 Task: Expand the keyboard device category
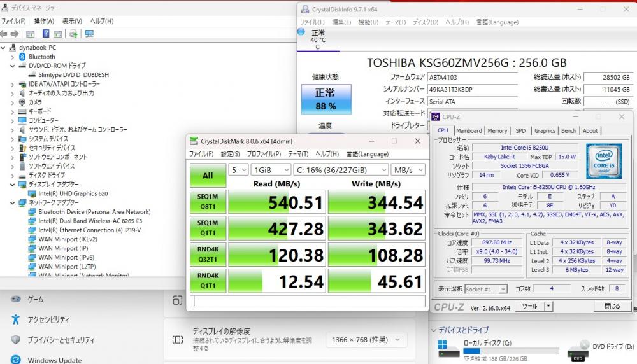click(x=12, y=111)
